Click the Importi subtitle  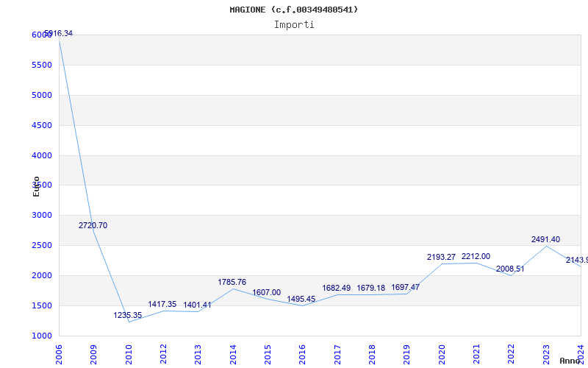(x=294, y=24)
